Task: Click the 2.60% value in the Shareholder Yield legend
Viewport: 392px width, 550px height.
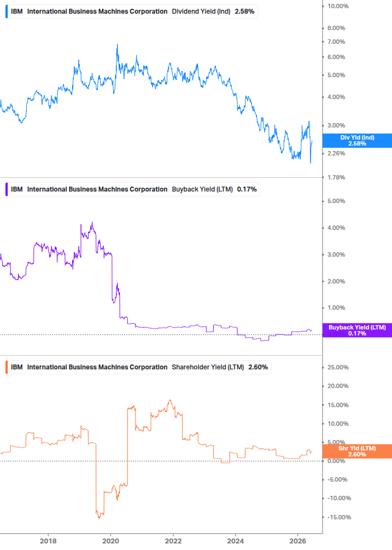Action: point(258,367)
